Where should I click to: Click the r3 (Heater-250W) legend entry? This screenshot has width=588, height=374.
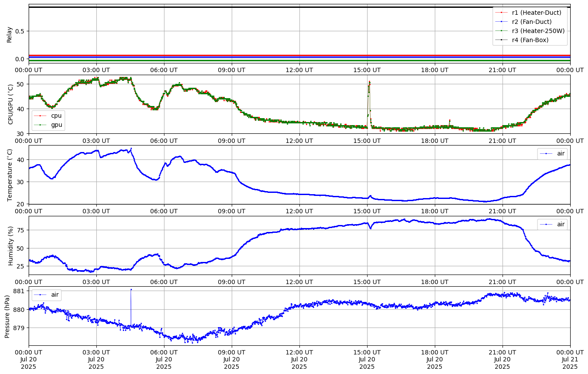coord(530,31)
